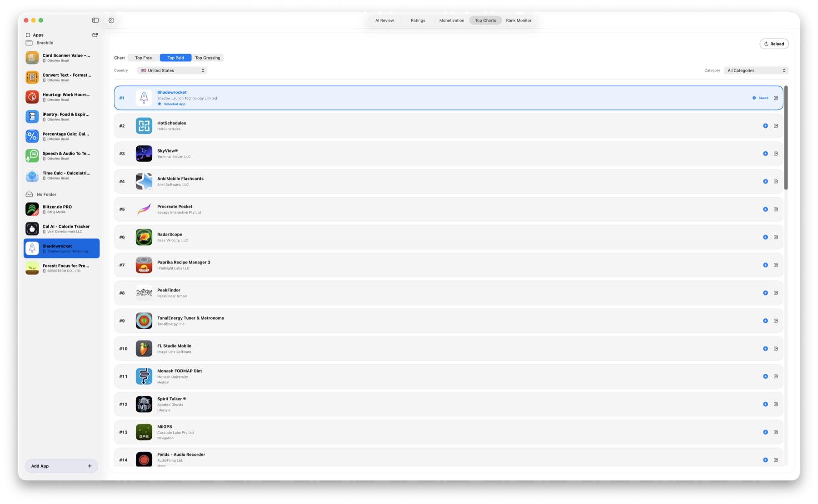
Task: Select the Top Paid chart
Action: [175, 58]
